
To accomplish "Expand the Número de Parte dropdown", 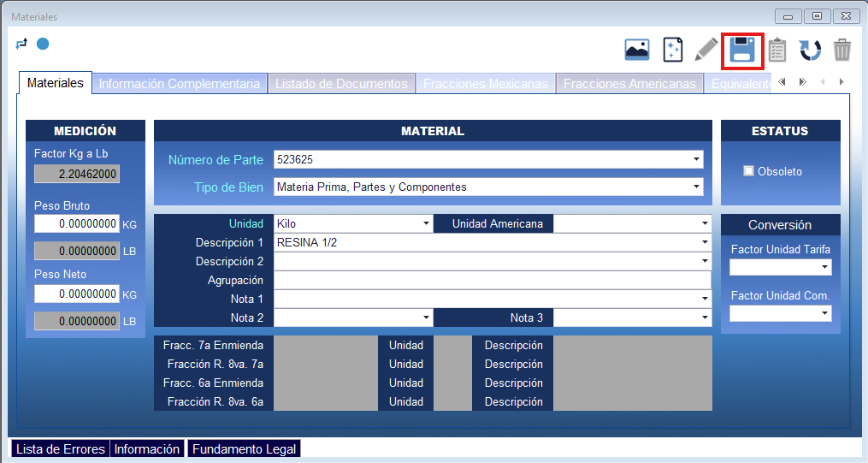I will tap(696, 160).
